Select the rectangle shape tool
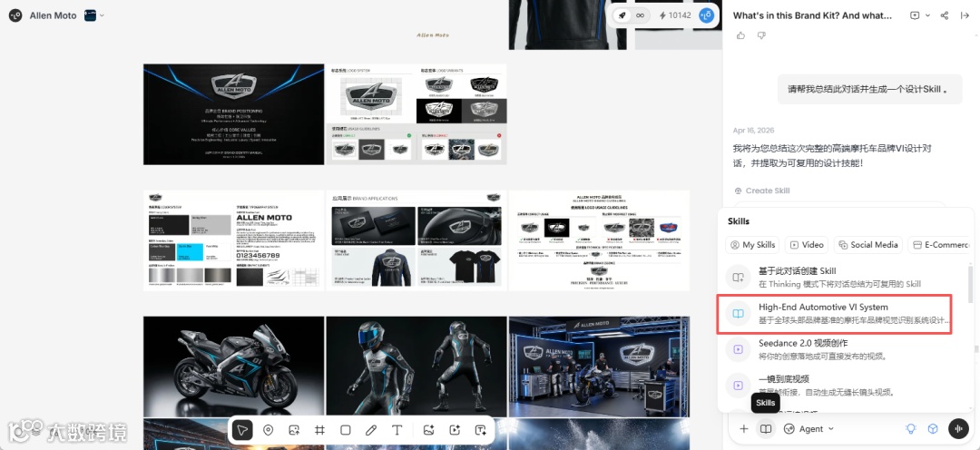The height and width of the screenshot is (450, 980). click(345, 430)
